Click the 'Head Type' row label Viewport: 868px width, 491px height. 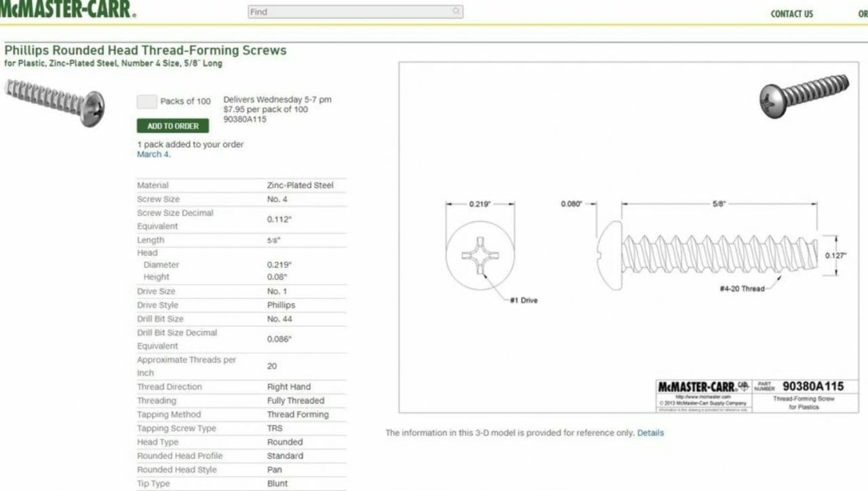[157, 442]
